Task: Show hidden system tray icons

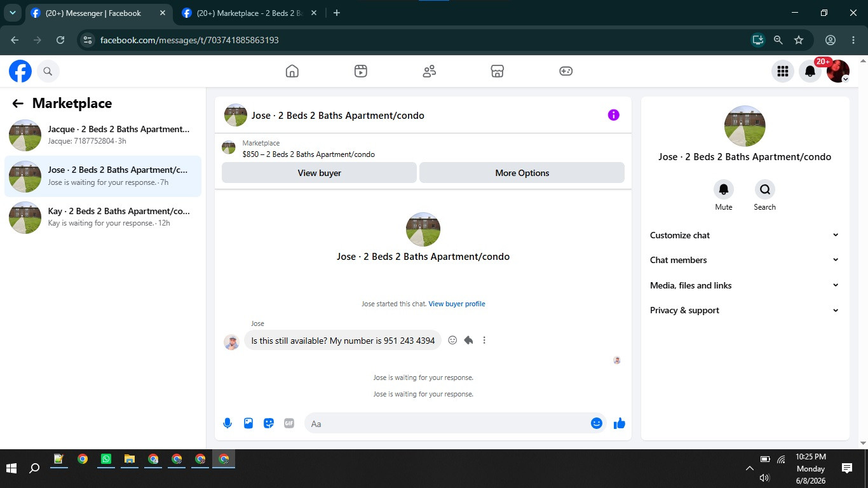Action: (x=750, y=468)
